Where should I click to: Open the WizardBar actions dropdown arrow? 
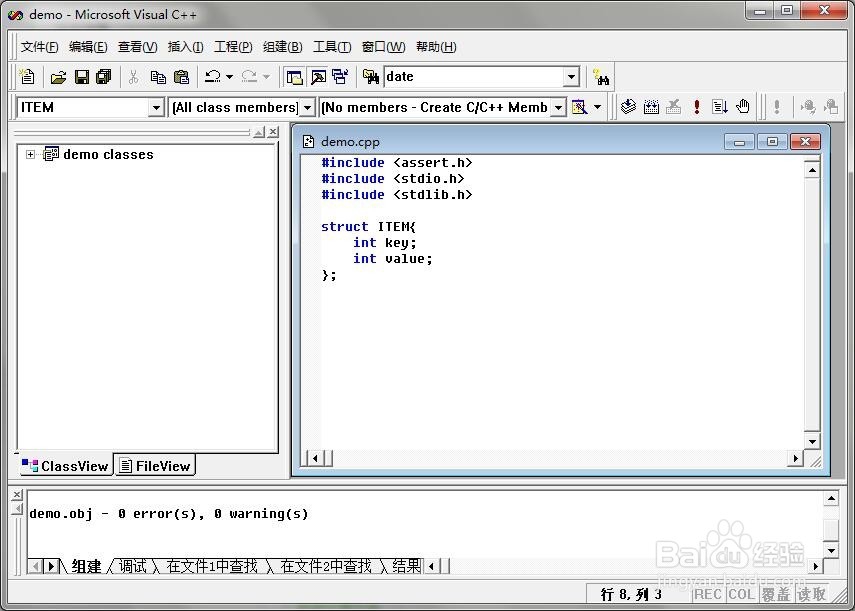598,107
